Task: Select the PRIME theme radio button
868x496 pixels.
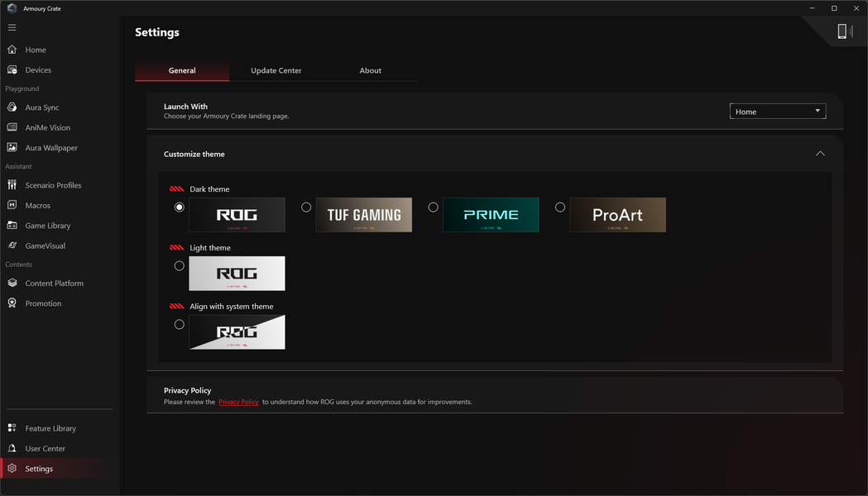Action: click(433, 207)
